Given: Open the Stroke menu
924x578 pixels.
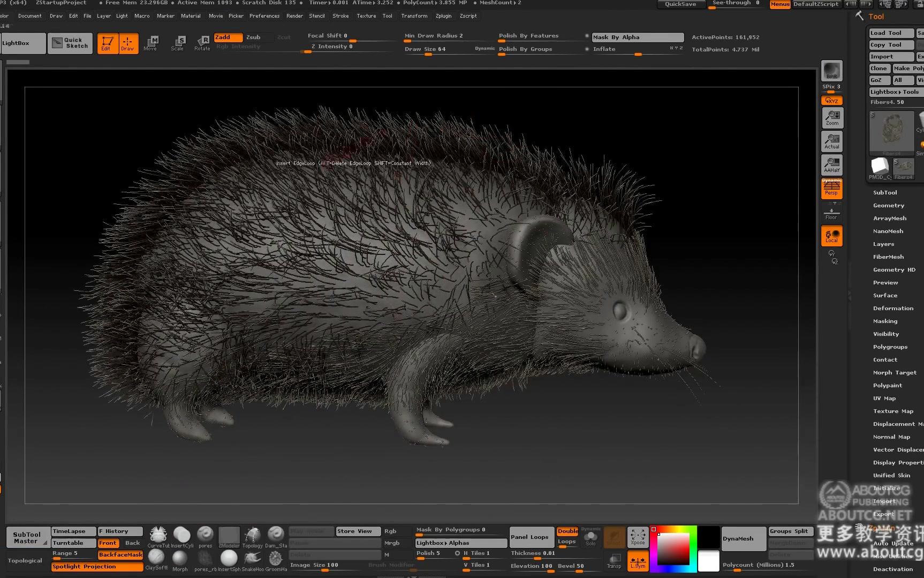Looking at the screenshot, I should coord(340,16).
